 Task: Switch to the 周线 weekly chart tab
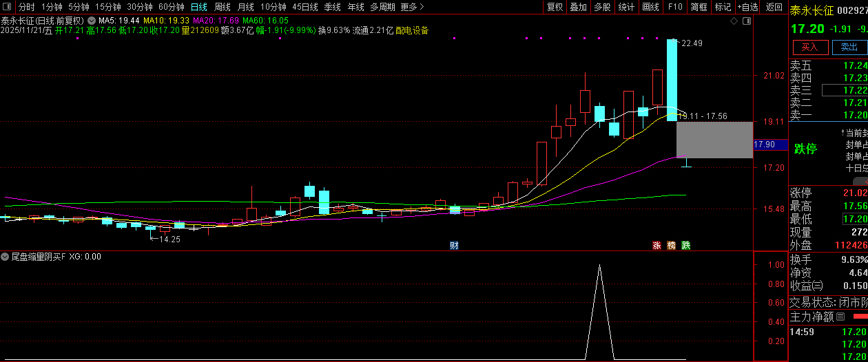point(222,7)
